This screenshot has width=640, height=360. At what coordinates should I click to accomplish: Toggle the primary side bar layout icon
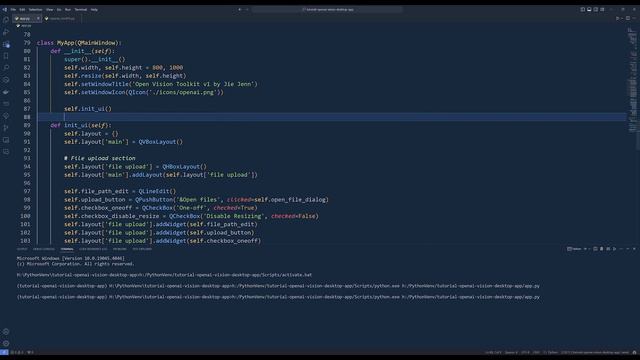coord(582,9)
